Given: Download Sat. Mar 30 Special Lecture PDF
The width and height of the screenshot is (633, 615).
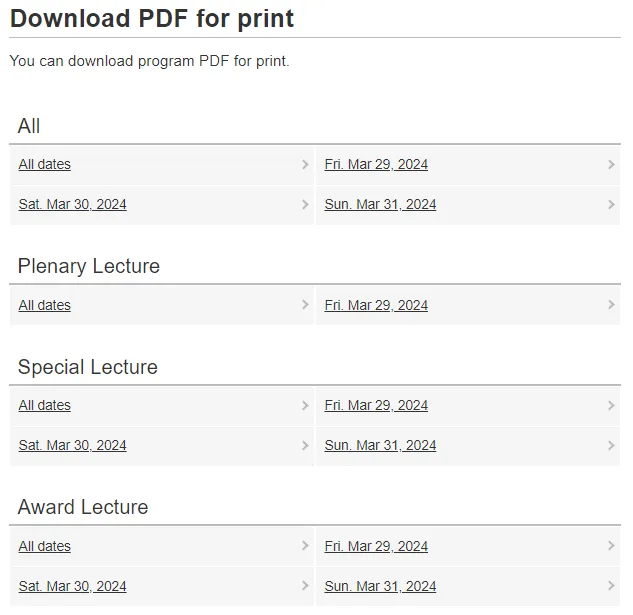Looking at the screenshot, I should tap(72, 446).
